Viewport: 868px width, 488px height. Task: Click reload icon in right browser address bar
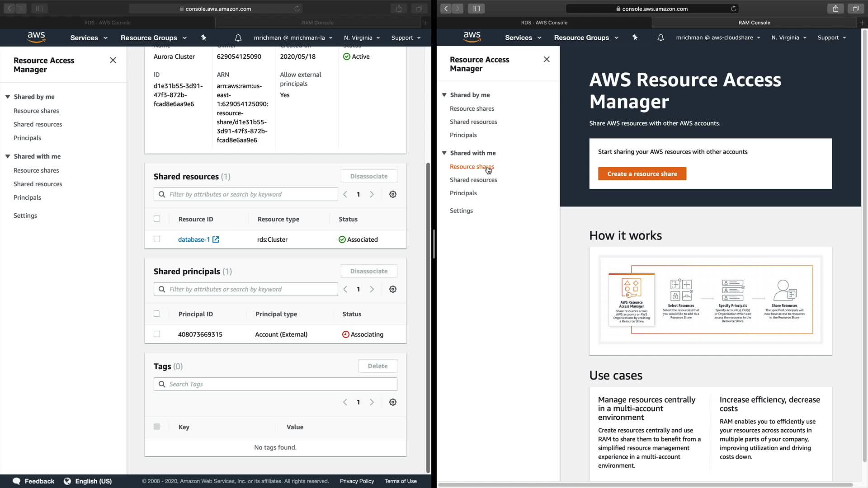point(734,9)
